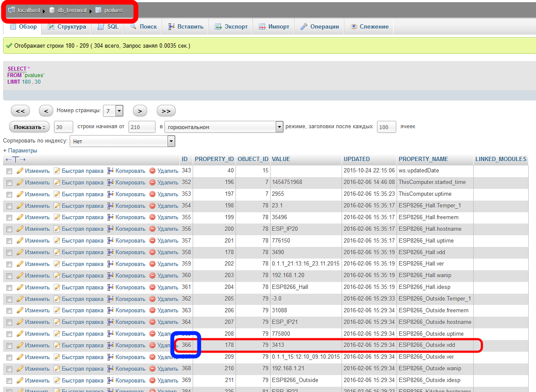
Task: Expand the + Параметры options link
Action: [x=20, y=150]
